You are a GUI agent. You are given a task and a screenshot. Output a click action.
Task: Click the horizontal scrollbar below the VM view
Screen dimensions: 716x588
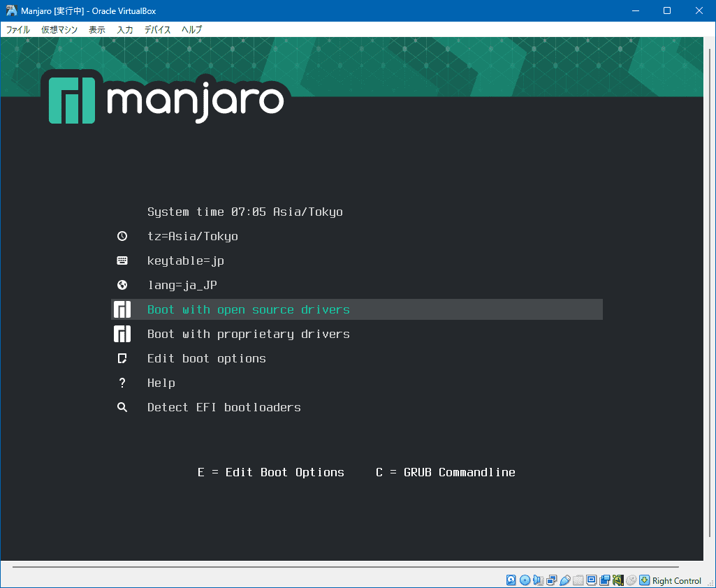[x=345, y=567]
